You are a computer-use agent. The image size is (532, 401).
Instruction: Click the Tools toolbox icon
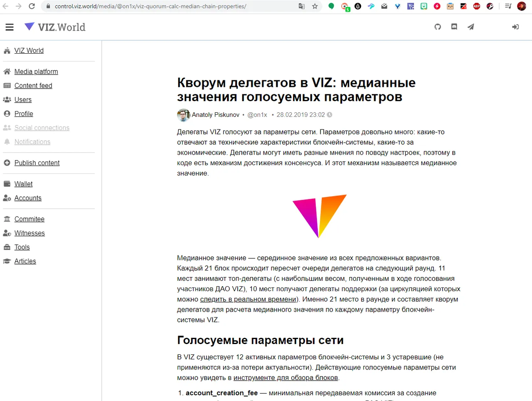tap(7, 247)
